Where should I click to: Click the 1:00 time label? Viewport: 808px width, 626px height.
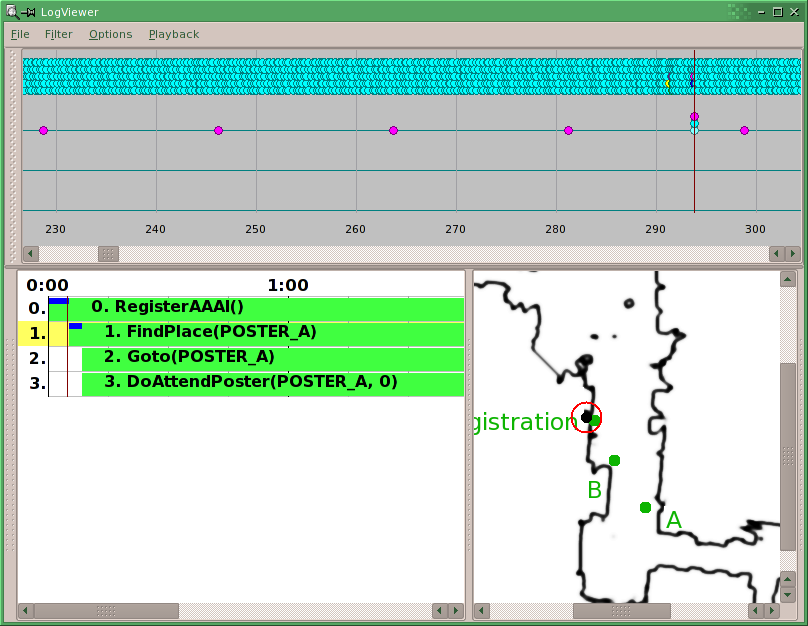[x=288, y=285]
